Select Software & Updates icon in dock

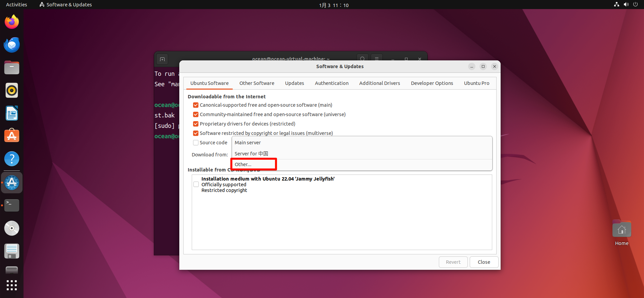click(12, 183)
